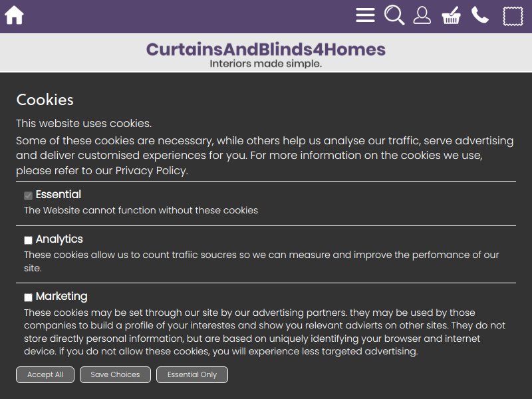The image size is (532, 399).
Task: Click the CurtainsAndBlinds4Homes logo
Action: click(x=265, y=49)
